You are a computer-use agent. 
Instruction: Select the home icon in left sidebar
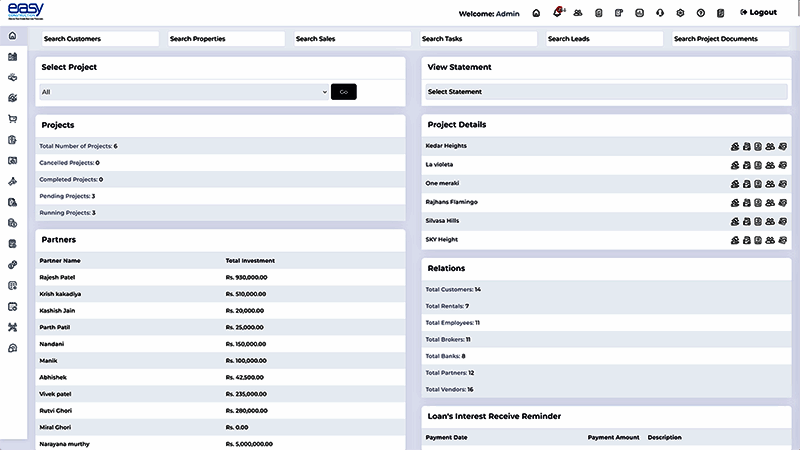tap(13, 36)
